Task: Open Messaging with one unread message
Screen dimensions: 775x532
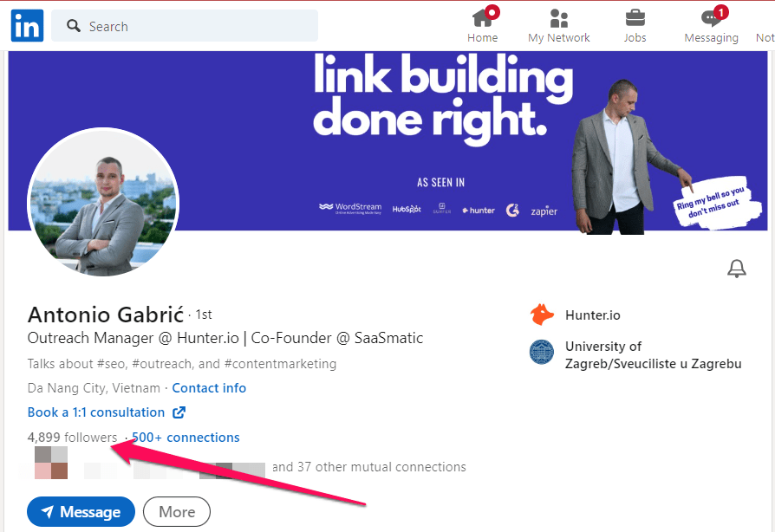Action: pos(710,24)
